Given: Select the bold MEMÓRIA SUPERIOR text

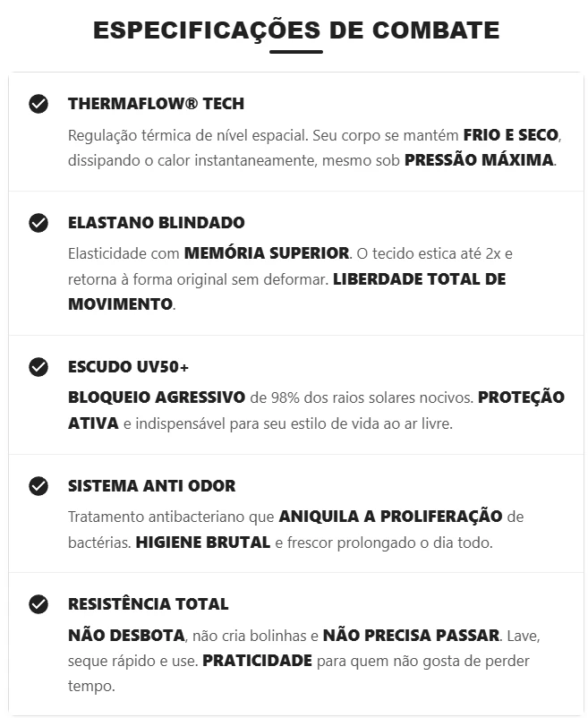Looking at the screenshot, I should (x=267, y=253).
